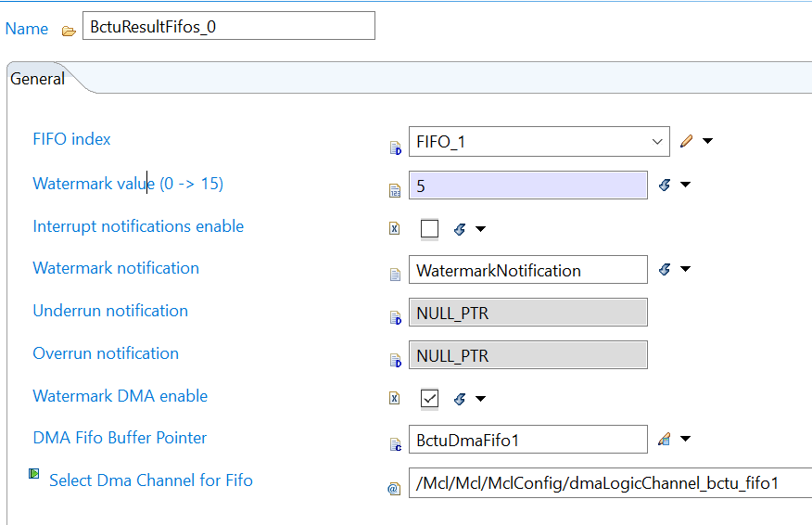Open the FIFO index dropdown
The width and height of the screenshot is (812, 525).
[657, 142]
